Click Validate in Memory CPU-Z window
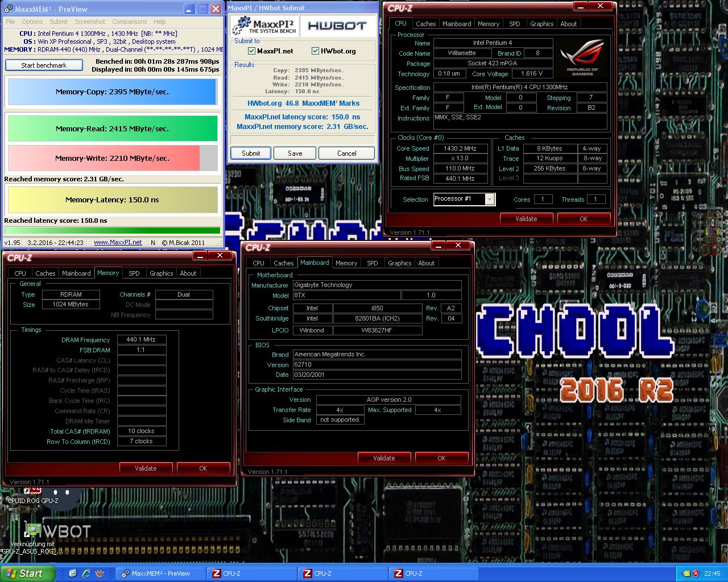Viewport: 728px width, 582px height. [x=146, y=468]
